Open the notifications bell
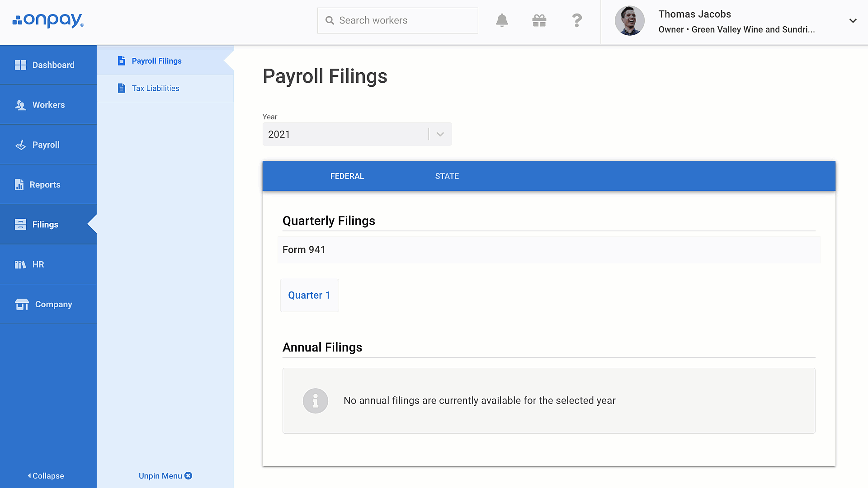Viewport: 868px width, 488px height. (502, 20)
